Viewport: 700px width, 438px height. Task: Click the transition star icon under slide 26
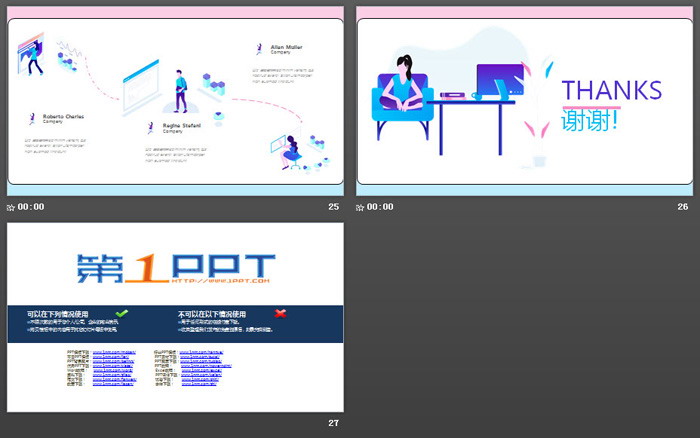(x=361, y=207)
